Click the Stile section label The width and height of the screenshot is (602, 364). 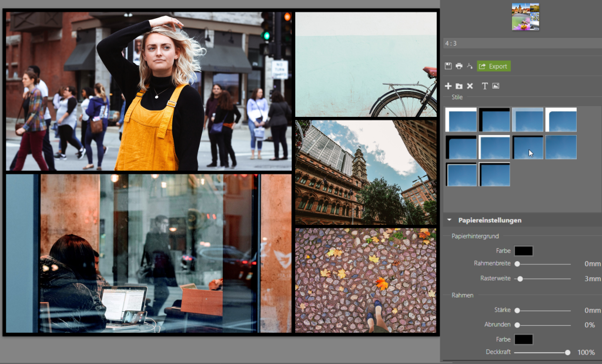click(457, 97)
